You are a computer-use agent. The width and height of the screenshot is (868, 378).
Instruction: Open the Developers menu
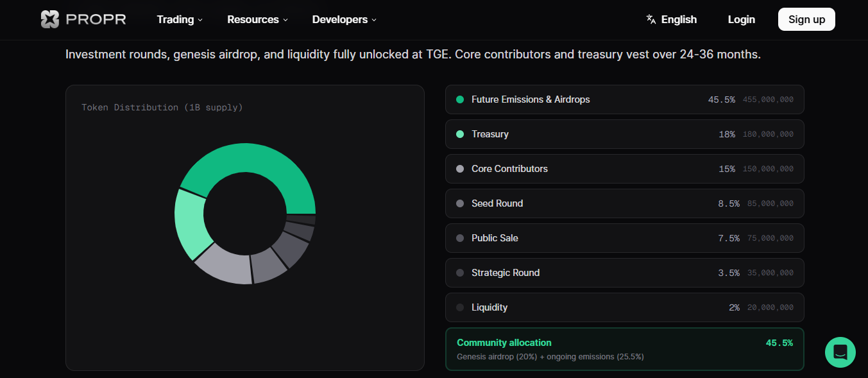coord(345,19)
